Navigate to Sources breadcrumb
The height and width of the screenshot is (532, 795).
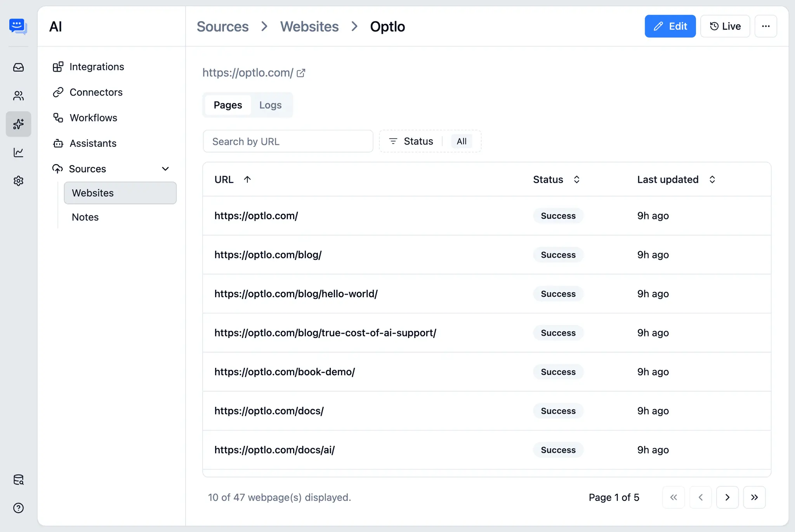pyautogui.click(x=222, y=27)
